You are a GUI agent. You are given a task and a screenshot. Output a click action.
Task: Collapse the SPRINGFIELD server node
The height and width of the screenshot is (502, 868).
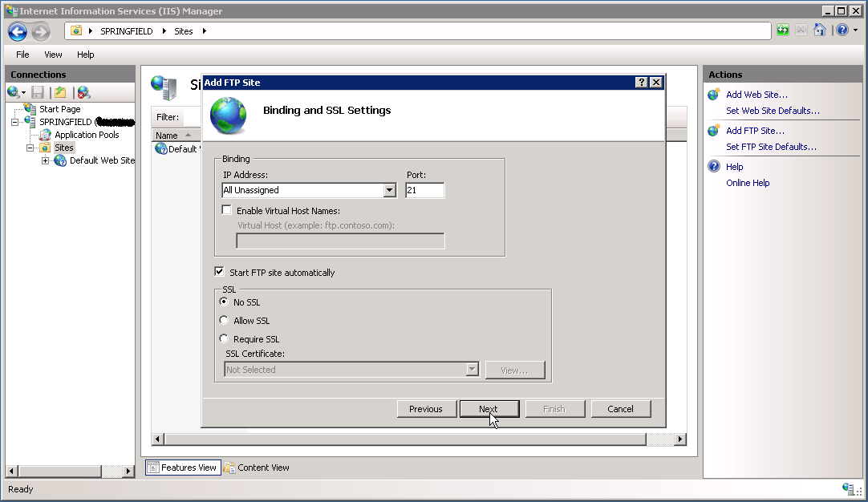pyautogui.click(x=15, y=122)
